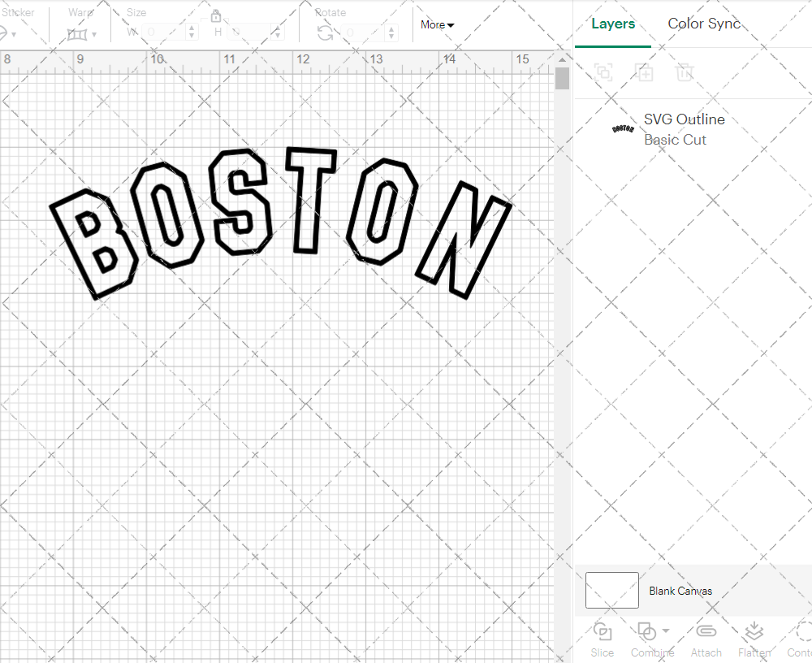Click the Combine icon
This screenshot has height=663, width=812.
(x=647, y=632)
